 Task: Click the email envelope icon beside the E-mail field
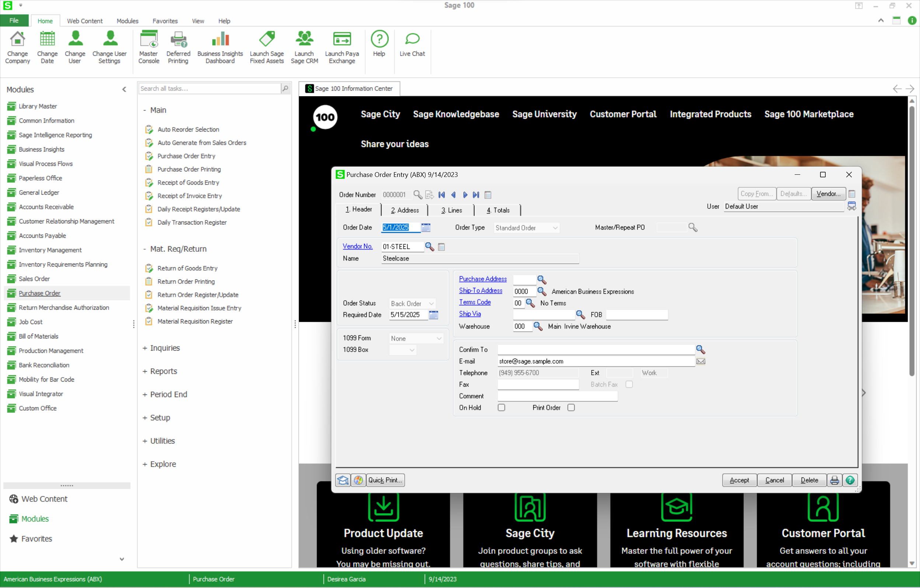coord(701,361)
